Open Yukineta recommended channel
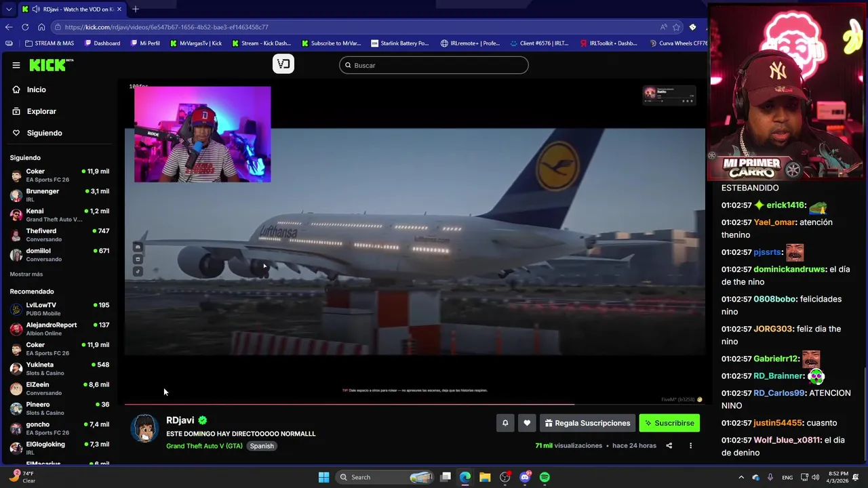This screenshot has width=868, height=488. tap(60, 369)
